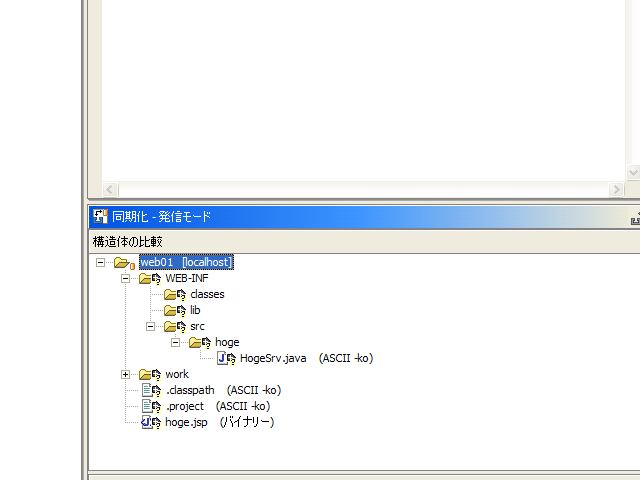The width and height of the screenshot is (640, 480).
Task: Click the web01 project folder icon
Action: [x=124, y=263]
